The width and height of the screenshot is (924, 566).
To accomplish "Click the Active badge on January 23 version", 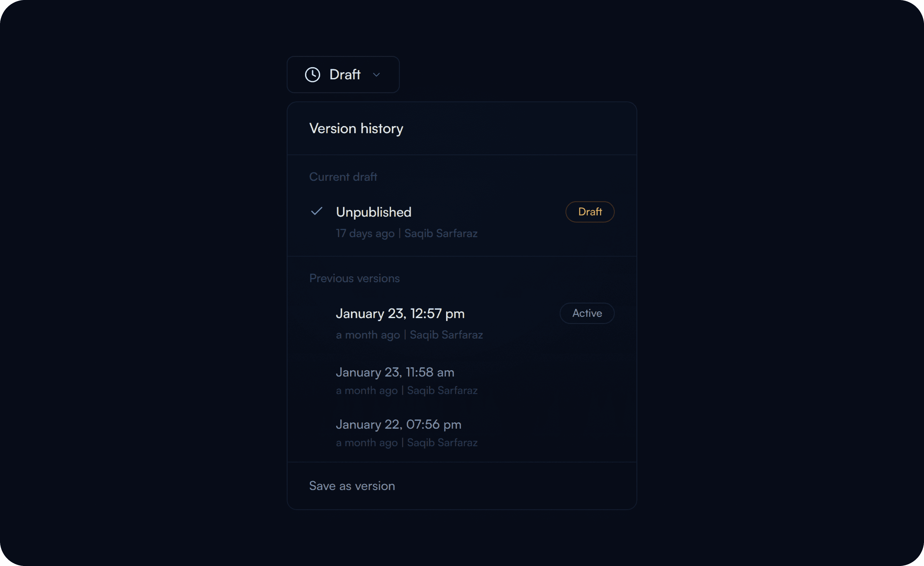I will pos(587,313).
